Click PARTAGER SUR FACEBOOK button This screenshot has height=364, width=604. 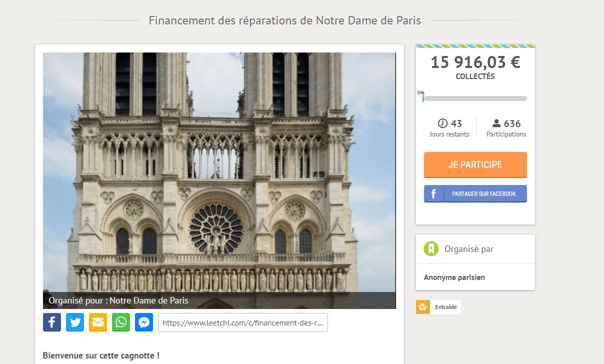coord(475,194)
